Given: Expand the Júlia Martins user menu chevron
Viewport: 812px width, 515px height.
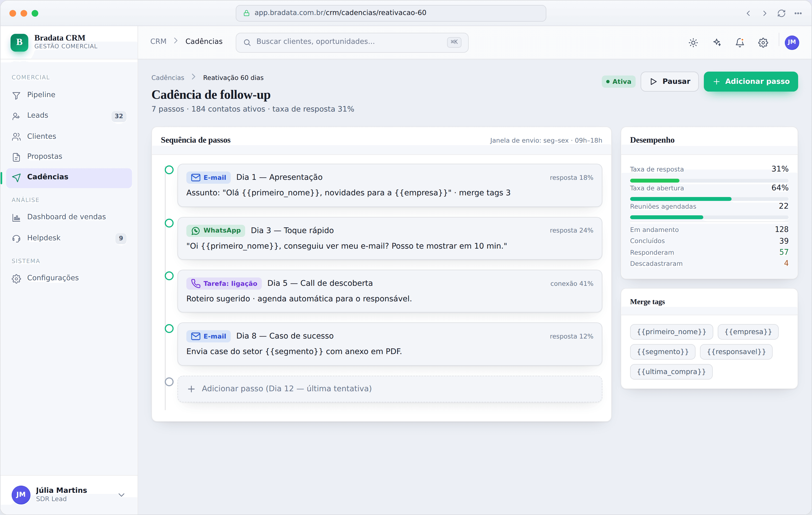Looking at the screenshot, I should pos(121,495).
